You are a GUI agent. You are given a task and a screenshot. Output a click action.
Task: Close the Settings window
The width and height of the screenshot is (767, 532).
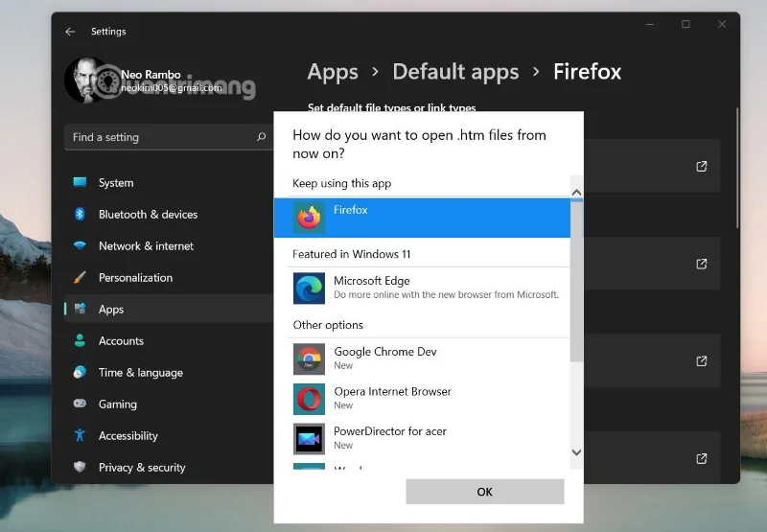click(722, 24)
